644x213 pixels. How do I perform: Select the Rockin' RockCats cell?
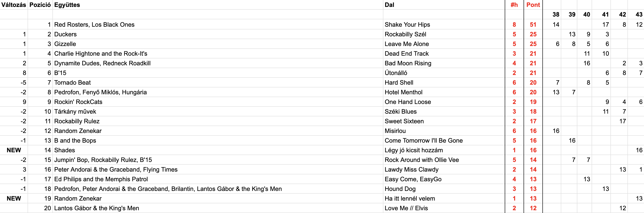78,102
